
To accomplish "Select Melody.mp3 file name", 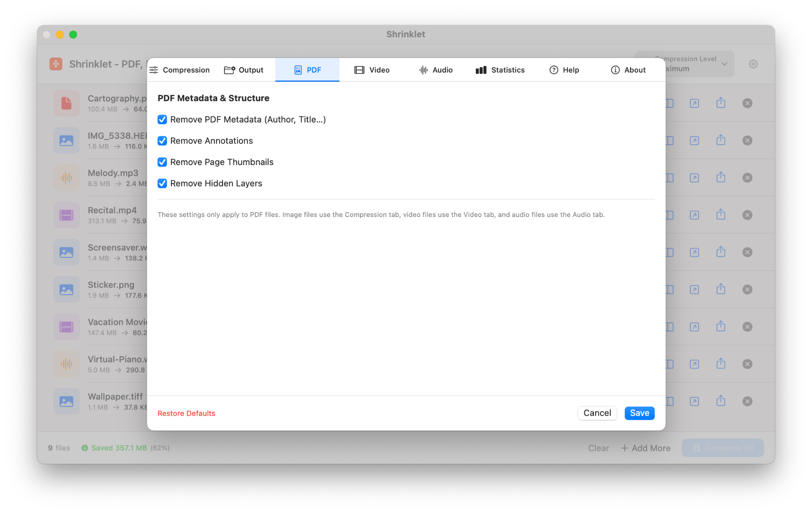I will click(x=113, y=173).
